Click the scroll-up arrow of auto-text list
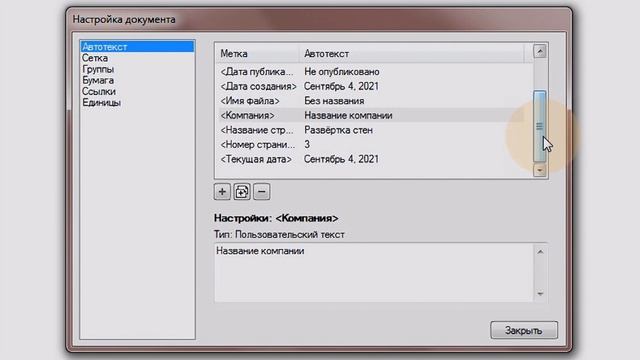 pos(540,51)
